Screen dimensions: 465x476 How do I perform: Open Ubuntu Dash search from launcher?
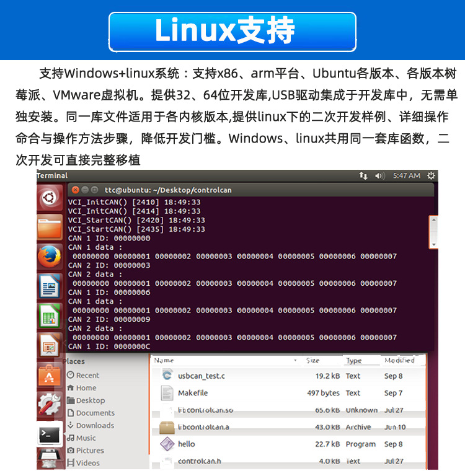pos(49,198)
